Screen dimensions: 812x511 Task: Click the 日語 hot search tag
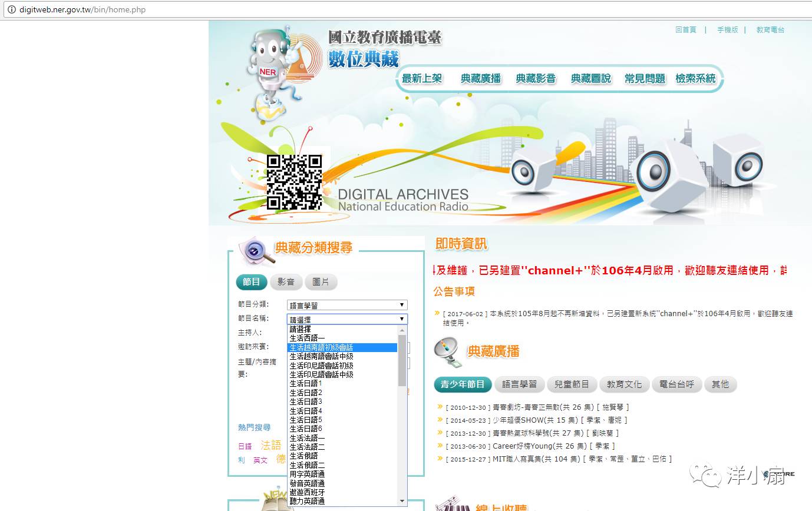(245, 446)
